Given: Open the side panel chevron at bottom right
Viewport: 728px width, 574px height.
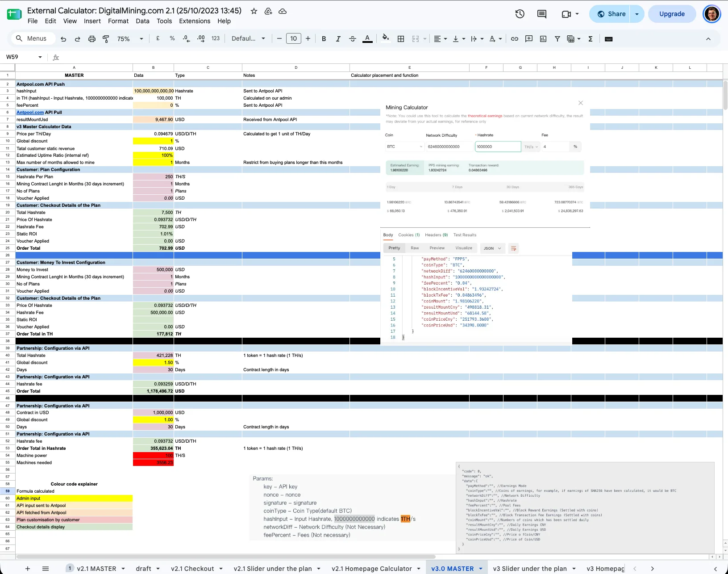Looking at the screenshot, I should (x=716, y=568).
